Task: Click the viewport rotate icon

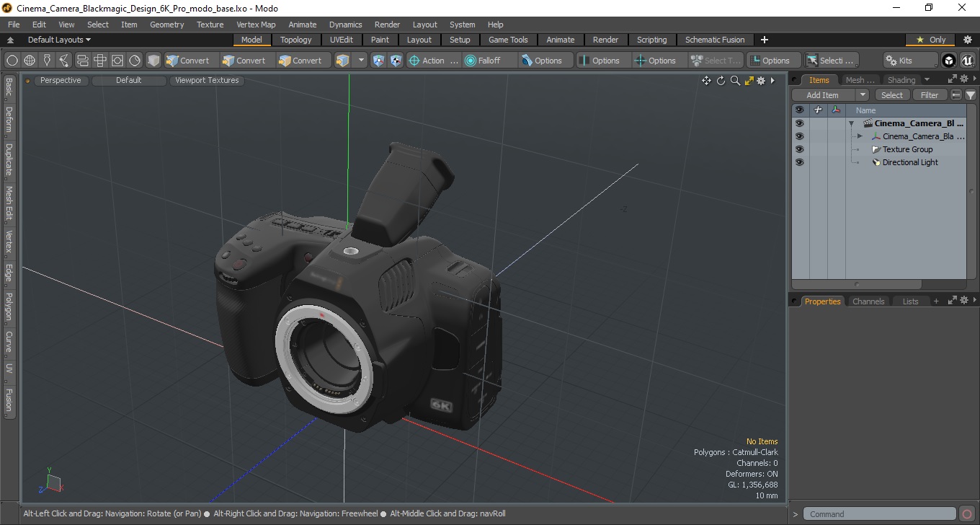Action: tap(721, 81)
